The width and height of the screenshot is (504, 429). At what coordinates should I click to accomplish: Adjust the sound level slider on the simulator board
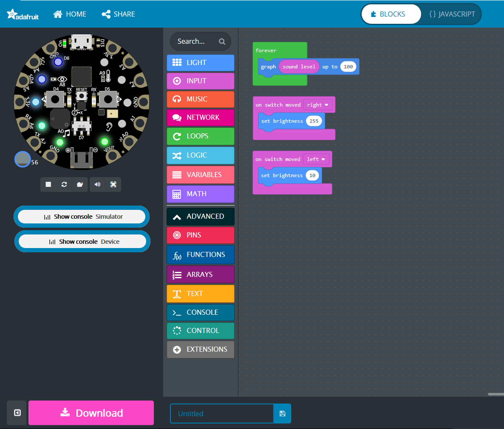tap(23, 159)
